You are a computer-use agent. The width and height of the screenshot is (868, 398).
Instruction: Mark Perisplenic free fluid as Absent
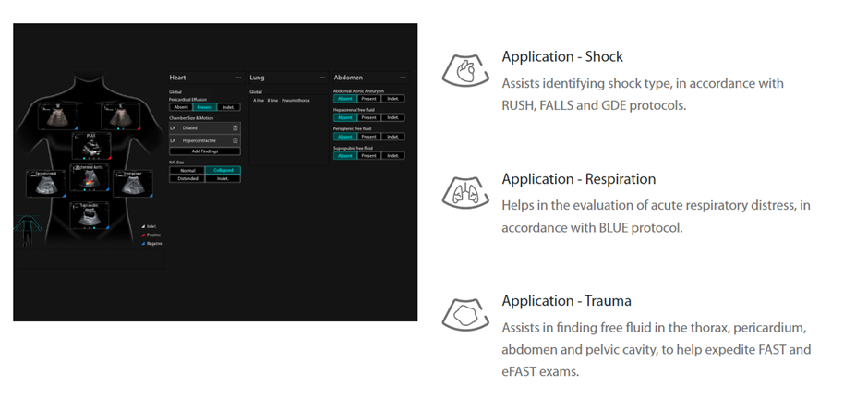click(344, 137)
